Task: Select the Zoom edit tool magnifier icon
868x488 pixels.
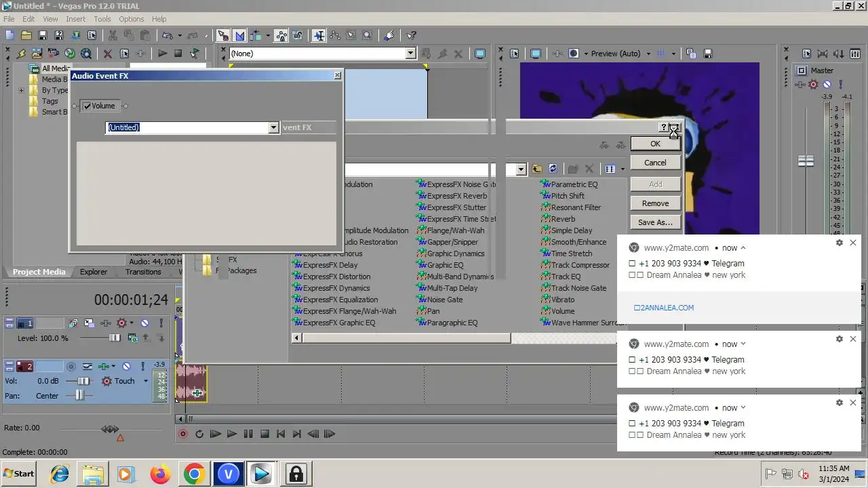Action: click(x=367, y=35)
